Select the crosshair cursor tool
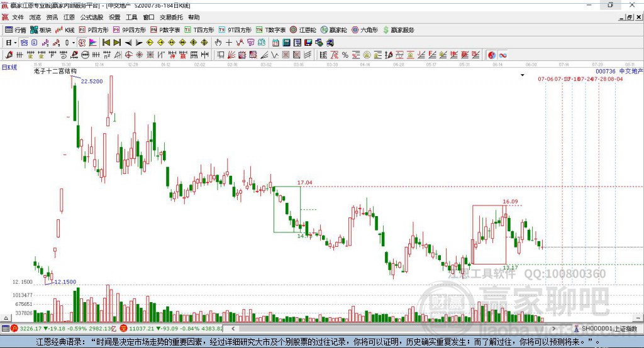 click(x=229, y=43)
